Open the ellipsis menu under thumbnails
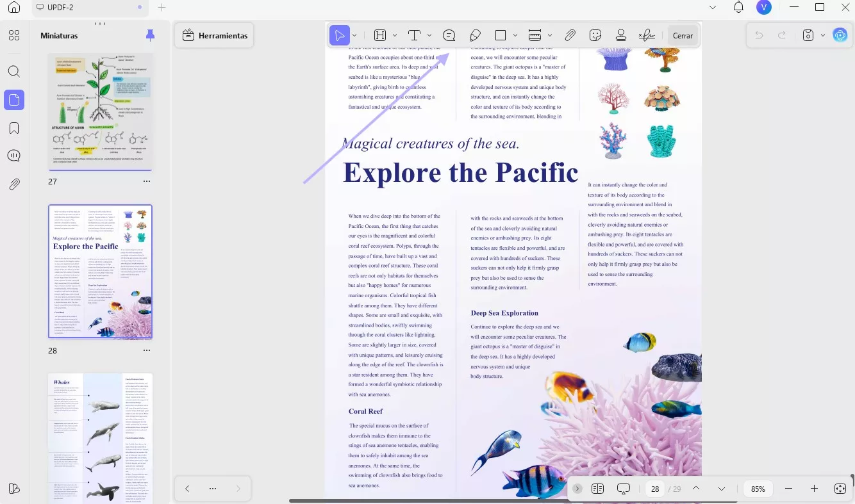 (x=213, y=489)
